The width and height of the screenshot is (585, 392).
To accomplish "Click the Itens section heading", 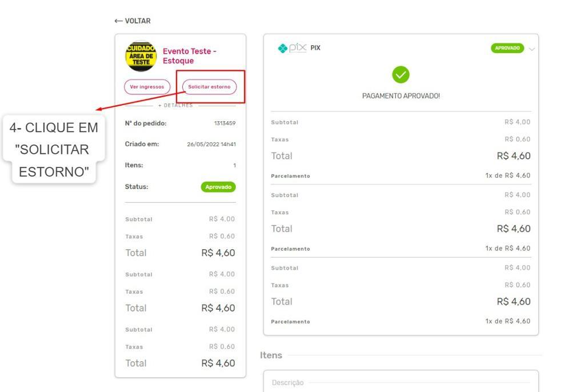I will [271, 355].
